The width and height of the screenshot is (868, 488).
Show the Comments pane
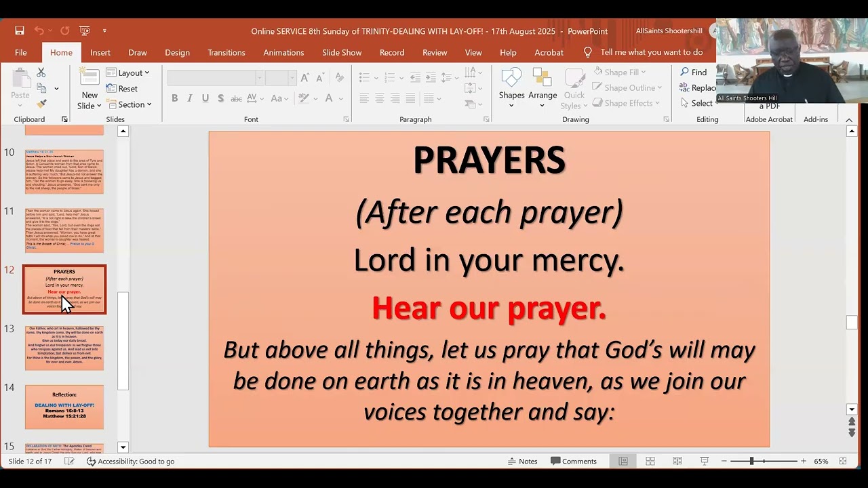pos(574,461)
